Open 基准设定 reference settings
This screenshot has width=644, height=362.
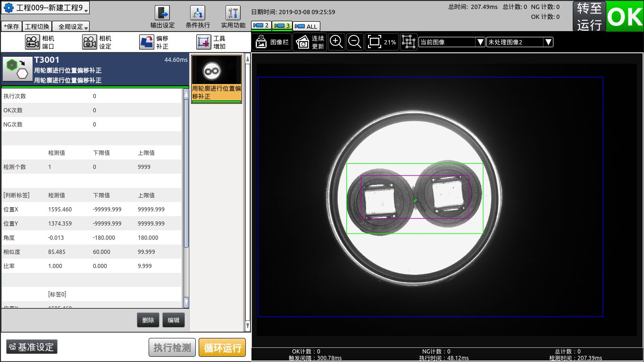coord(32,347)
